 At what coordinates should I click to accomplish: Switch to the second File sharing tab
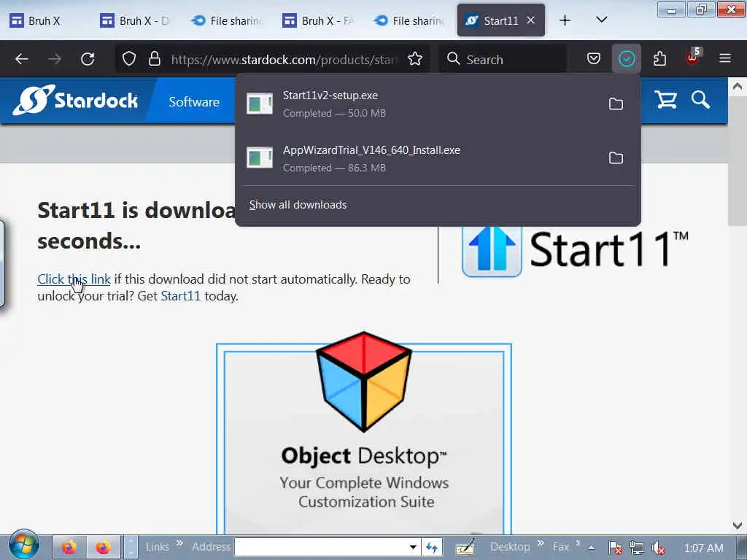coord(409,20)
